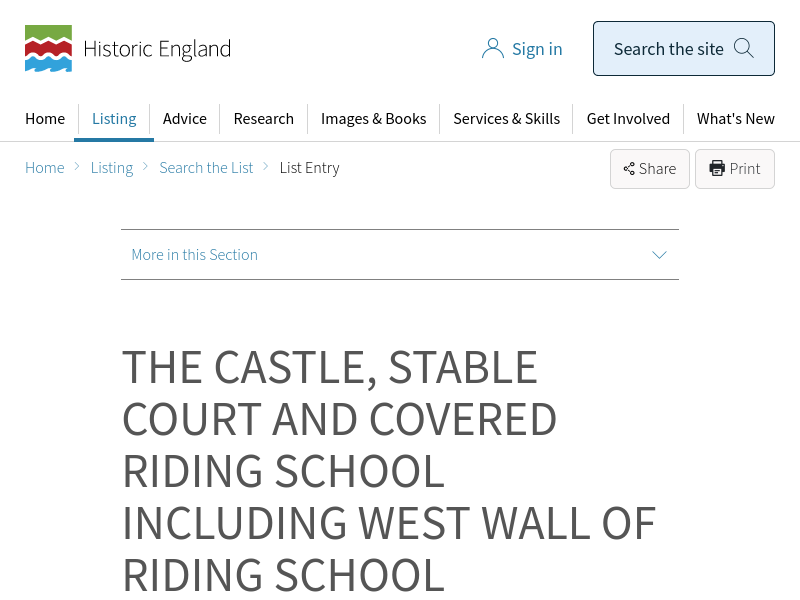Open the More in this Section panel
This screenshot has height=600, width=800.
[x=195, y=255]
